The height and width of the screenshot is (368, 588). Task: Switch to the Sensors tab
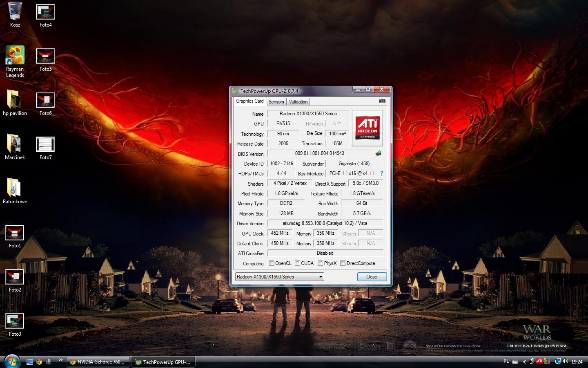point(276,102)
